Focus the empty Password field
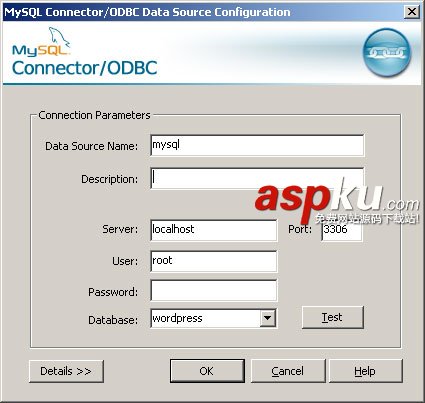The width and height of the screenshot is (425, 403). tap(214, 291)
